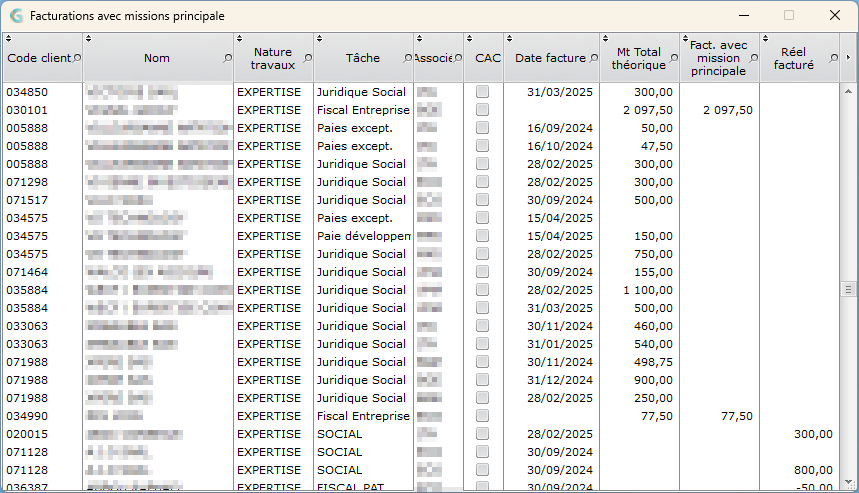Sort by Nom column header

click(157, 58)
